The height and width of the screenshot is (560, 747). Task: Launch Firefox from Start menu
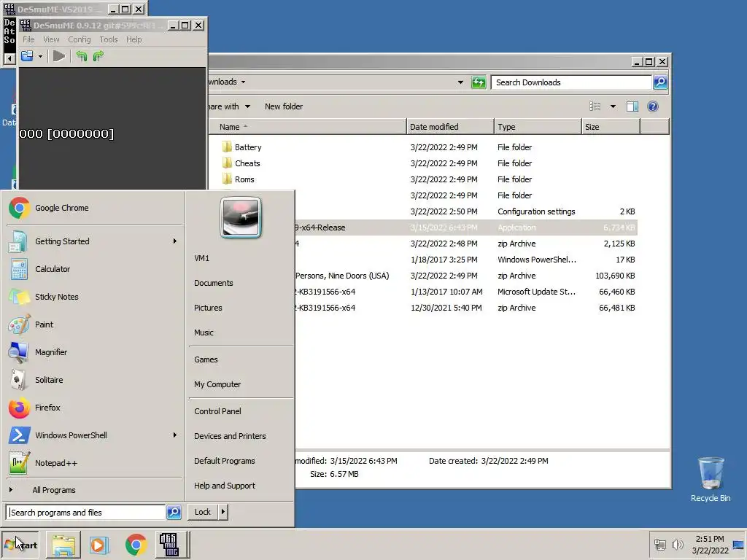click(x=94, y=408)
